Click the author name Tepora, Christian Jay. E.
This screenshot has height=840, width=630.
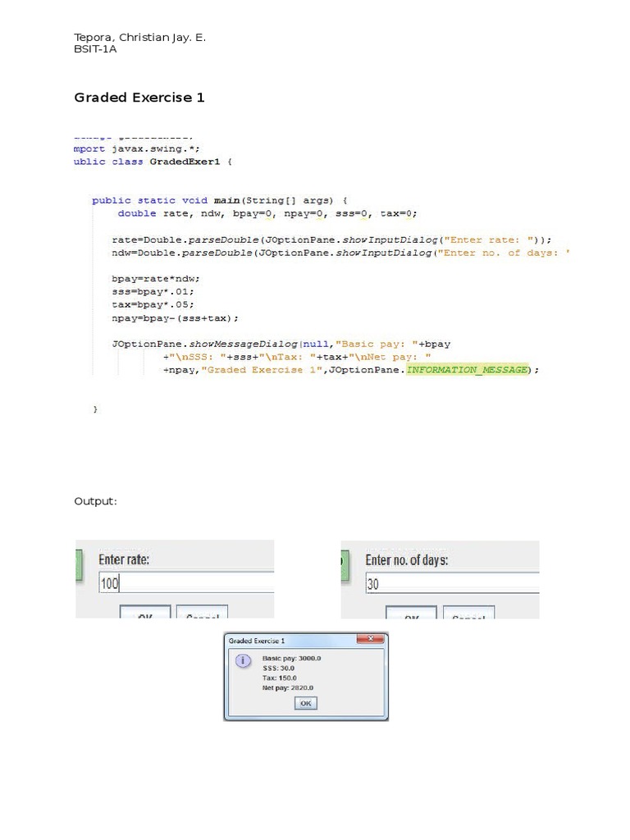139,38
